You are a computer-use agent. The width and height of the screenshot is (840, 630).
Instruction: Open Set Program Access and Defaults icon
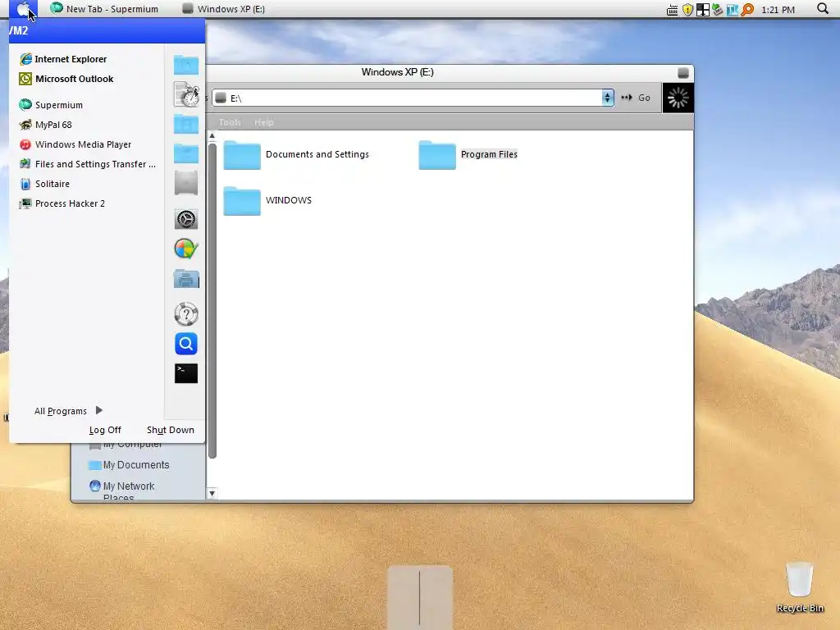[x=186, y=249]
